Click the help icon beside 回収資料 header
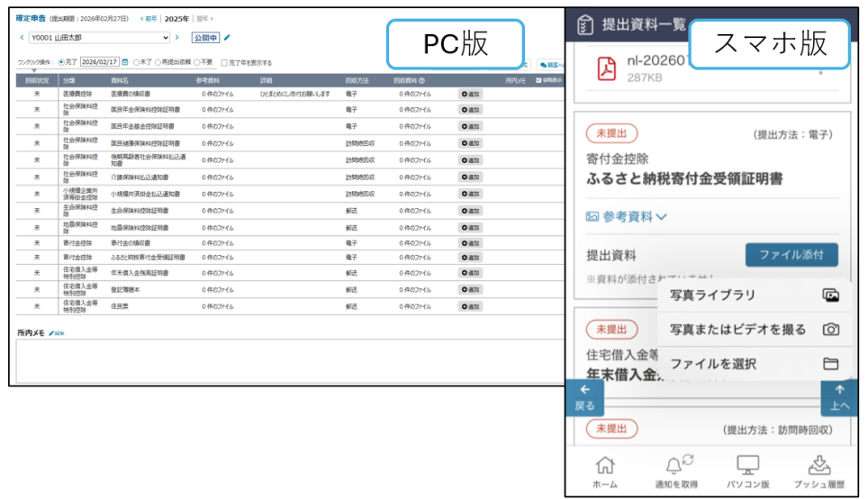Screen dimensions: 868x499 (421, 80)
